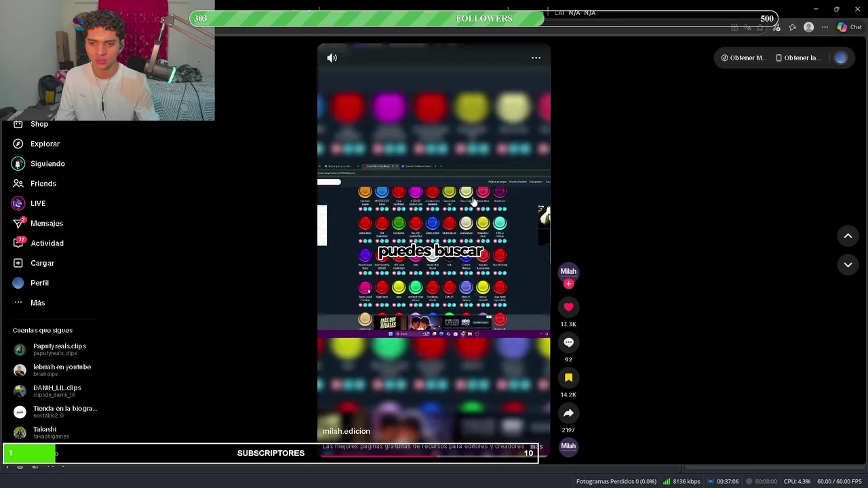The height and width of the screenshot is (488, 868).
Task: Share the video with arrow icon
Action: point(568,413)
